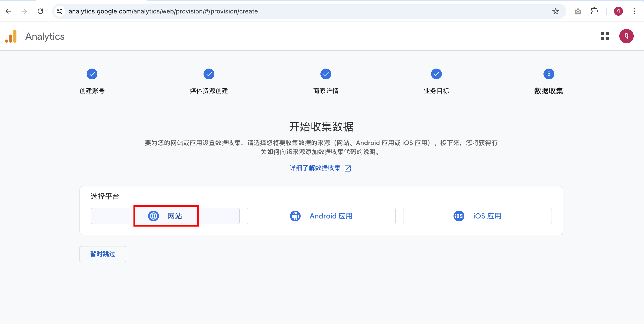Click the browser back arrow

[x=8, y=11]
